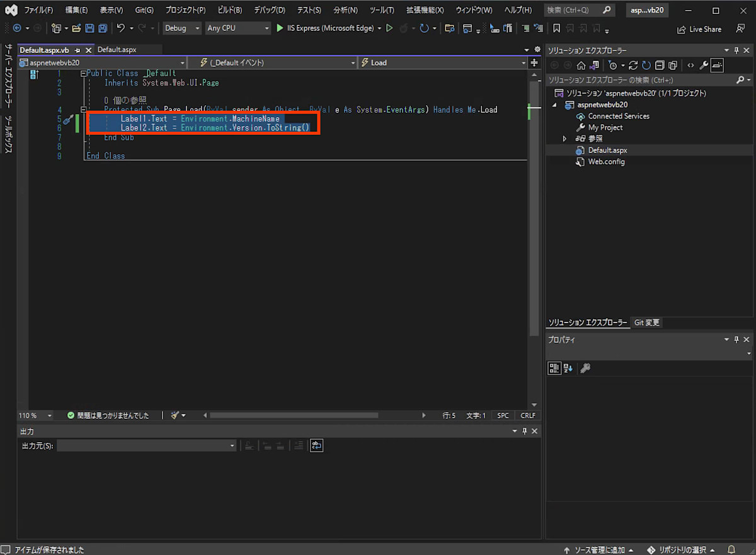Click the Alphabetical sort icon in Properties panel

(x=568, y=368)
